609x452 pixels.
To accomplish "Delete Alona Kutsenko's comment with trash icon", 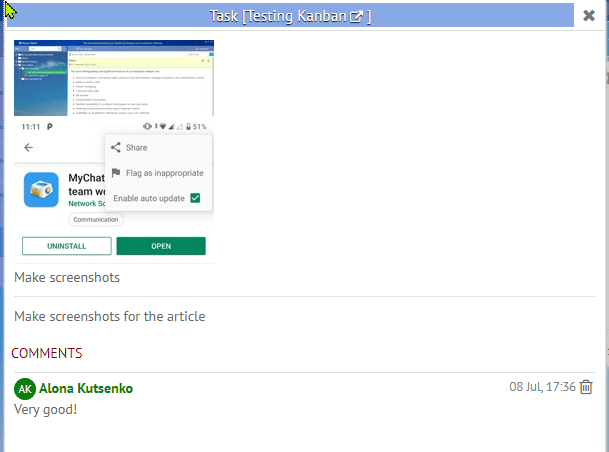I will click(586, 387).
